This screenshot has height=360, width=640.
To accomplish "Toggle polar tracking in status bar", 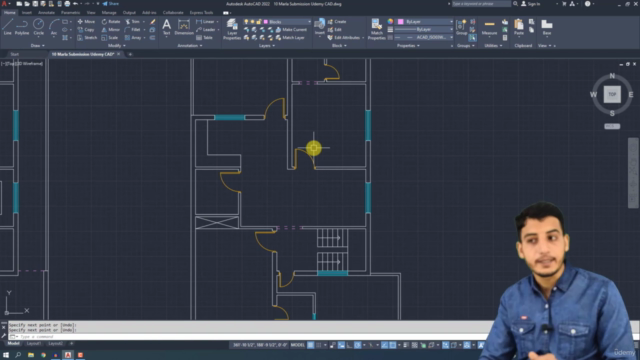I will pos(358,345).
